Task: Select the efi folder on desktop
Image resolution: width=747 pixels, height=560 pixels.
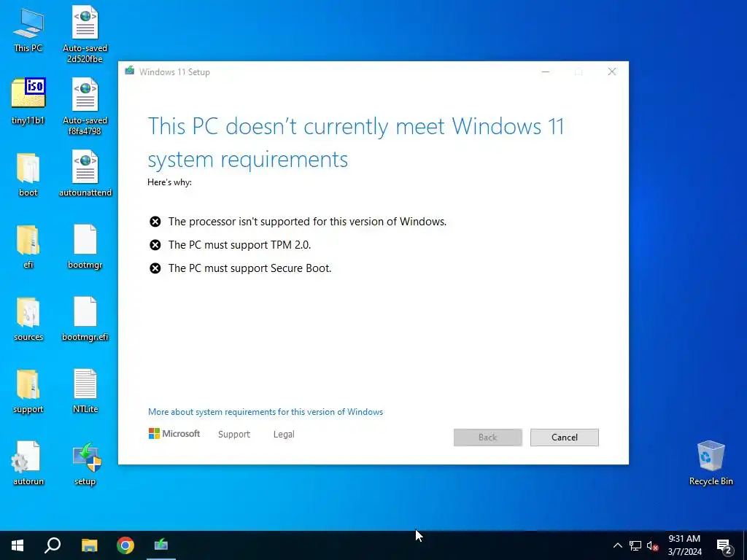Action: (x=28, y=246)
